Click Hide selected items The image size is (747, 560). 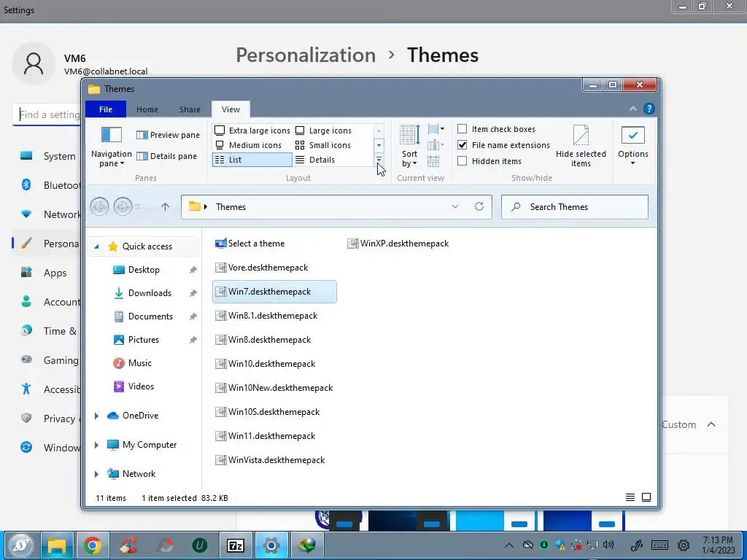(x=581, y=146)
